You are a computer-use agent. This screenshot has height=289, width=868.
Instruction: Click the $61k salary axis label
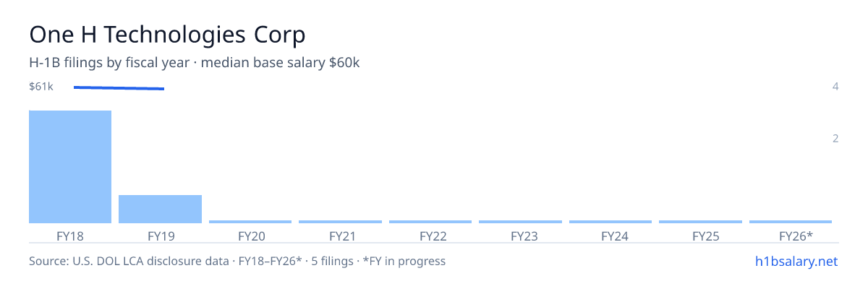point(41,87)
